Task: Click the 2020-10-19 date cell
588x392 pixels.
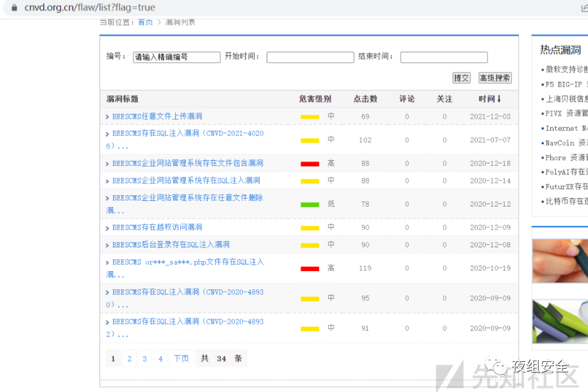Action: pos(490,268)
